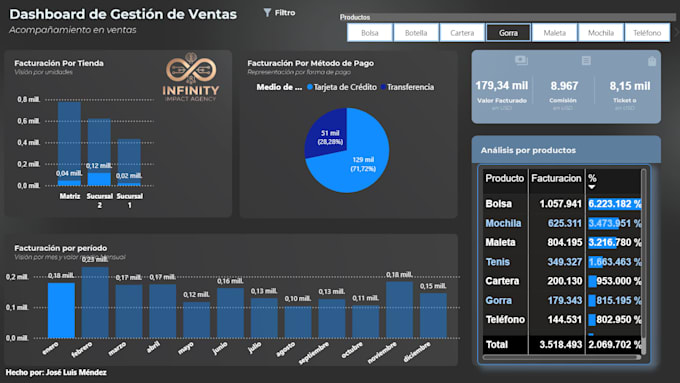The image size is (680, 383).
Task: Deselect the Gorra product filter
Action: pos(508,33)
